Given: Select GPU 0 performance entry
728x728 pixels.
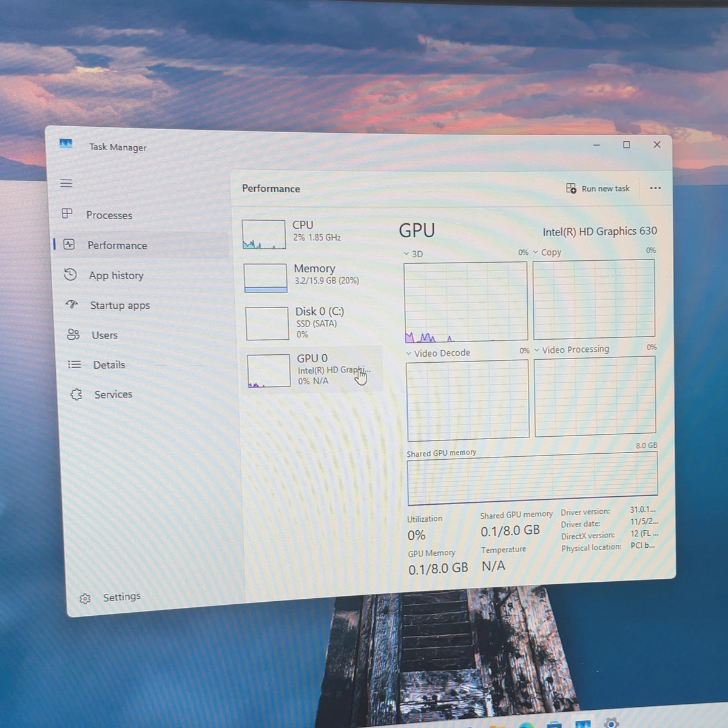Looking at the screenshot, I should 313,369.
